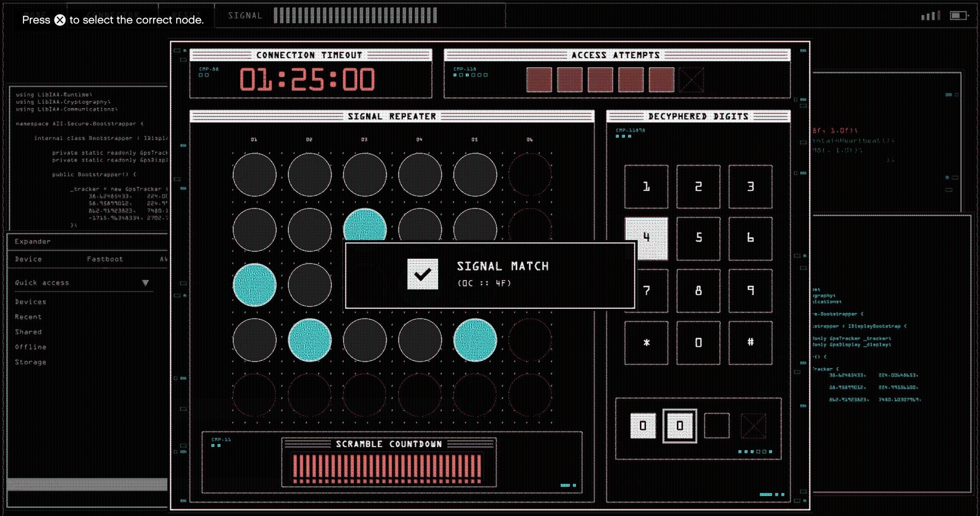Click the fifth filled Access Attempts square
980x516 pixels.
pos(662,80)
